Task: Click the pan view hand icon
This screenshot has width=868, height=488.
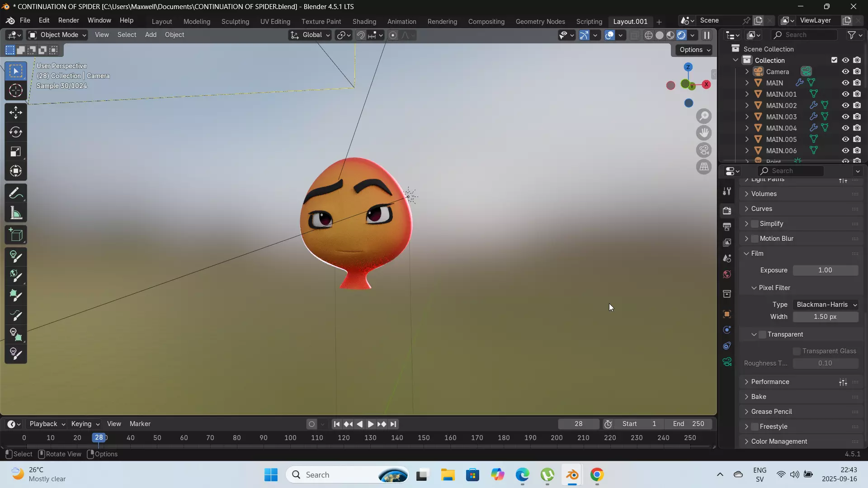Action: click(x=704, y=133)
